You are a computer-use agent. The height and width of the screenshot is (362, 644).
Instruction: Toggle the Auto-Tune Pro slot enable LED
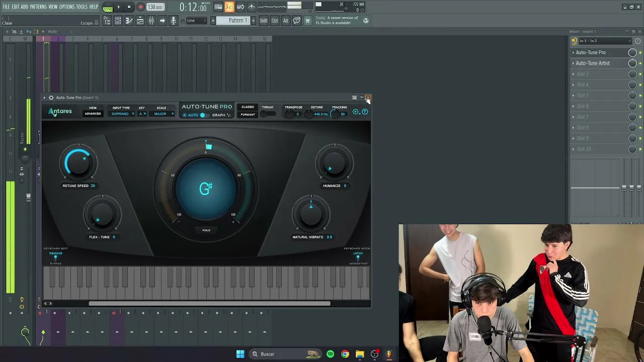click(640, 52)
